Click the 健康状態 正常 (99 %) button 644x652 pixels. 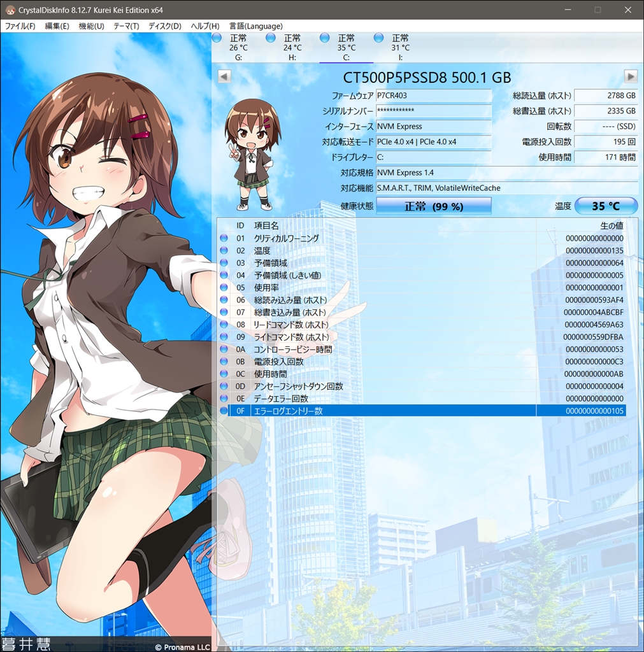434,206
